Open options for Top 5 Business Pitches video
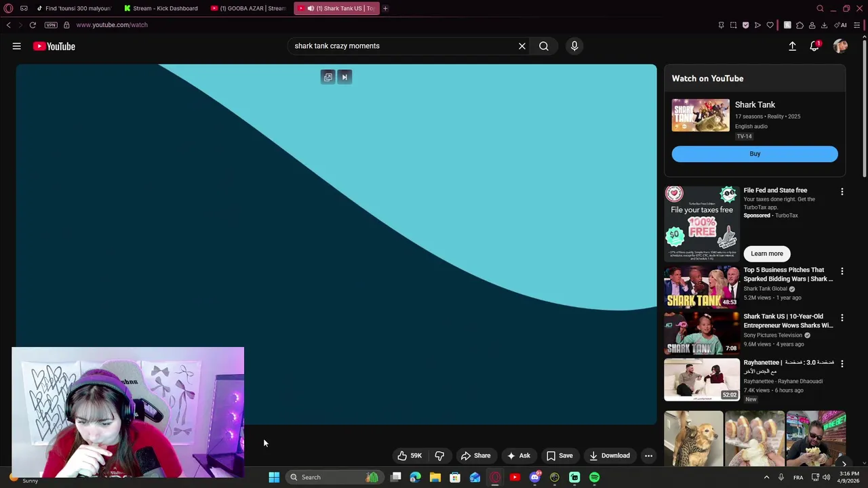The height and width of the screenshot is (488, 868). 842,271
